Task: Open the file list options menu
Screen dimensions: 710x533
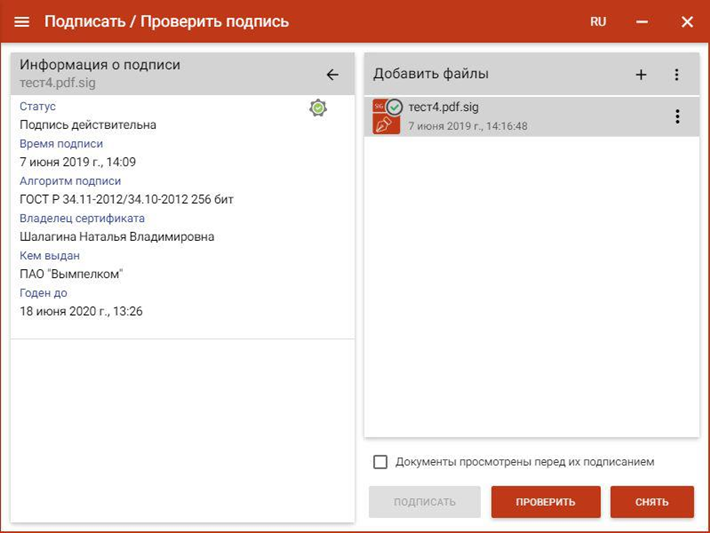Action: click(676, 75)
